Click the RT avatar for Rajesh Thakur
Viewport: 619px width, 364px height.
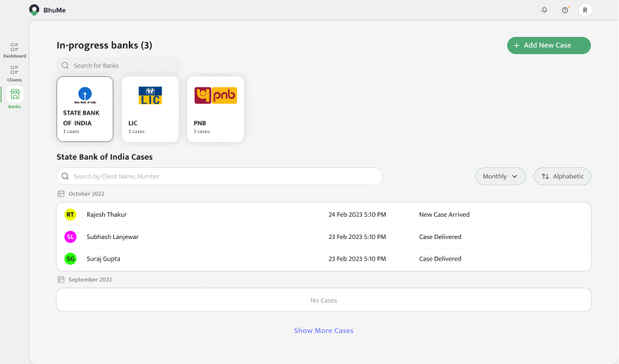(70, 215)
